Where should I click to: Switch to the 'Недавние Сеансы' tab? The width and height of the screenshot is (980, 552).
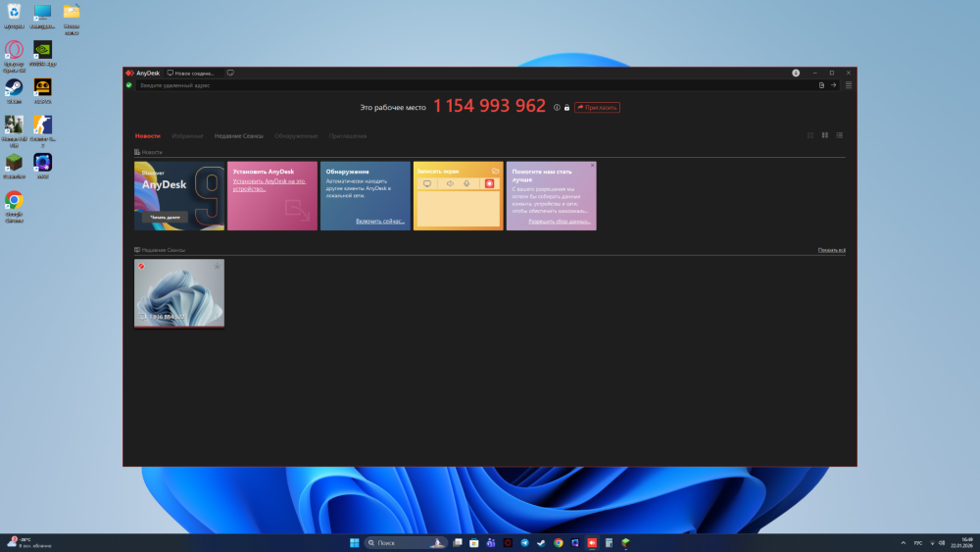tap(239, 135)
